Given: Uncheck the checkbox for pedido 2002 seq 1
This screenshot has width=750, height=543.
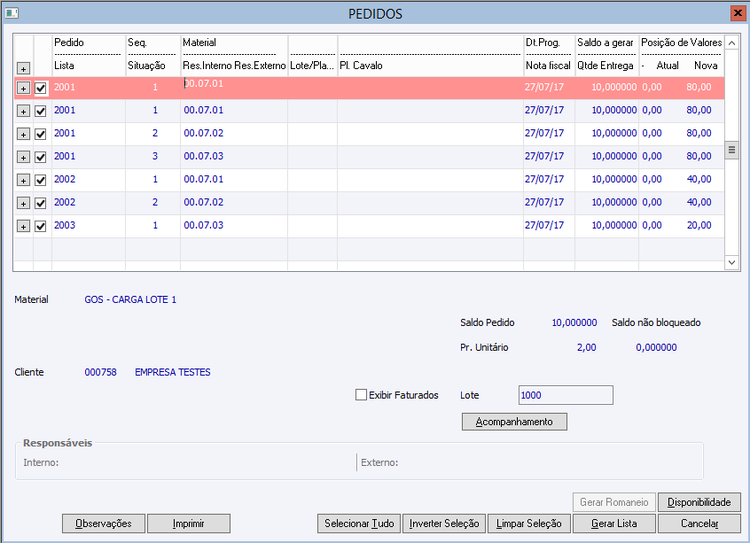Looking at the screenshot, I should click(x=41, y=180).
